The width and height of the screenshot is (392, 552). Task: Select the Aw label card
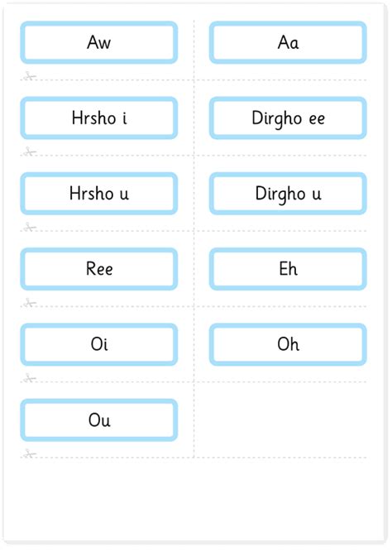[x=99, y=42]
